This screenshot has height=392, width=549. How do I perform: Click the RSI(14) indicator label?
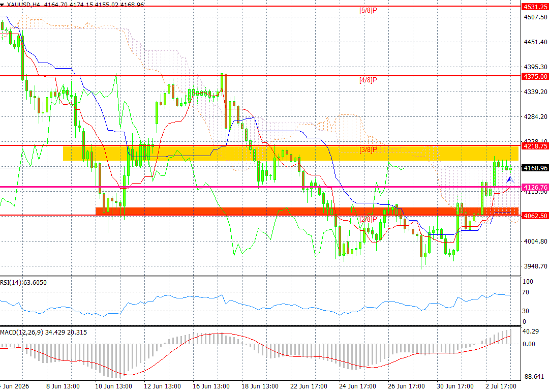(23, 282)
